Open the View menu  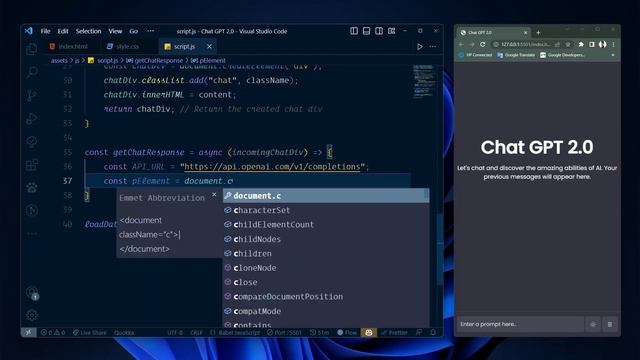coord(115,31)
